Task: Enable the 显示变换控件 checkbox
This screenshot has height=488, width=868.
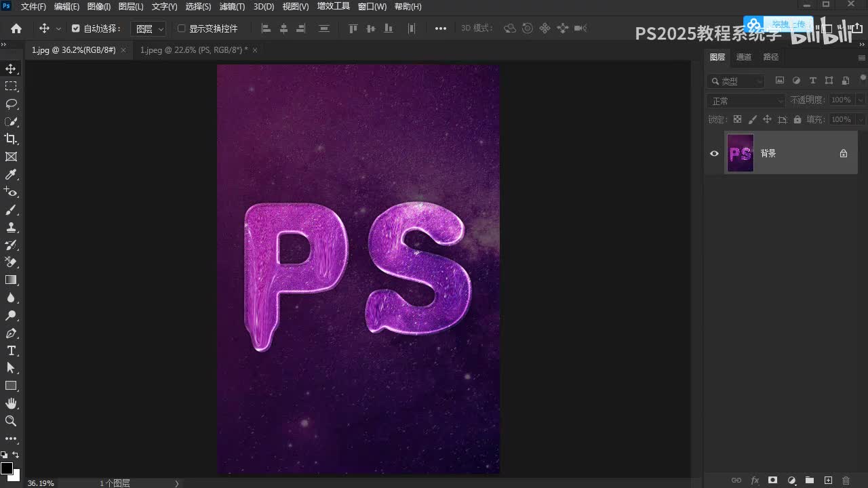Action: [181, 28]
